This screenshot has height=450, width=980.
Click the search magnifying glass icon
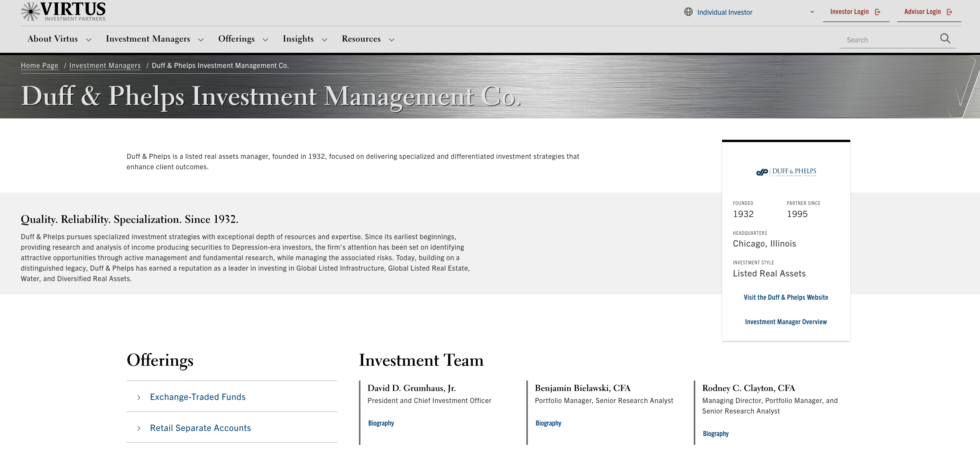click(x=945, y=38)
